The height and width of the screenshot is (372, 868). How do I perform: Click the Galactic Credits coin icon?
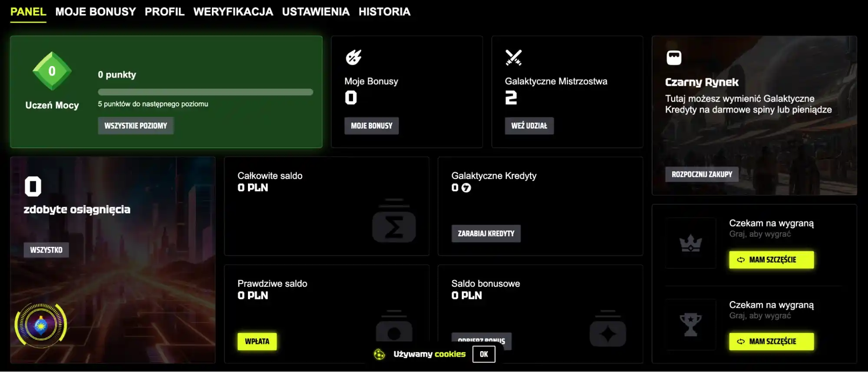(466, 188)
